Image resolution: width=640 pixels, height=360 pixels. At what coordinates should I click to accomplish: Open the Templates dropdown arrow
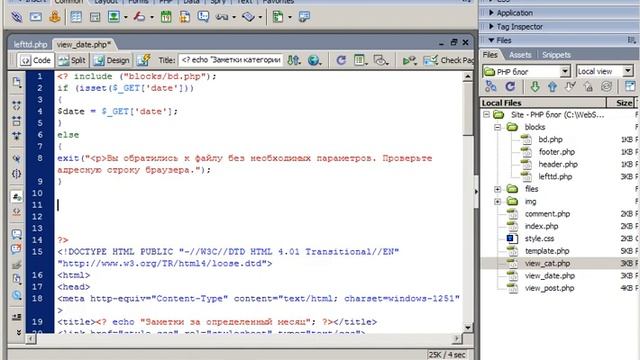pyautogui.click(x=290, y=17)
